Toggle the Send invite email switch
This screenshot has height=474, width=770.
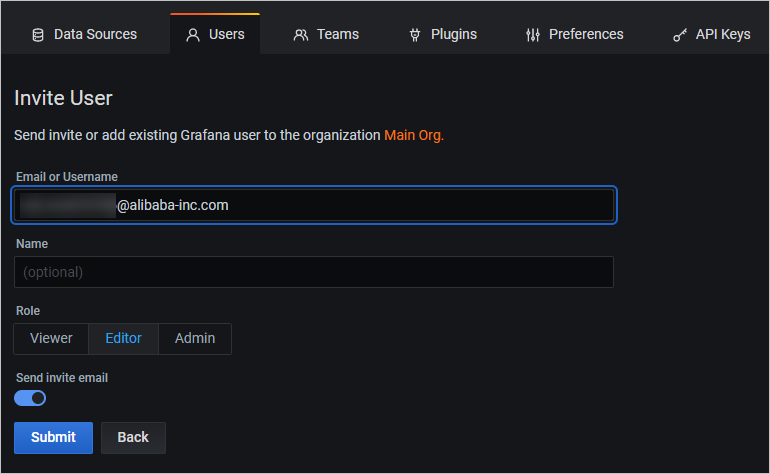(30, 398)
